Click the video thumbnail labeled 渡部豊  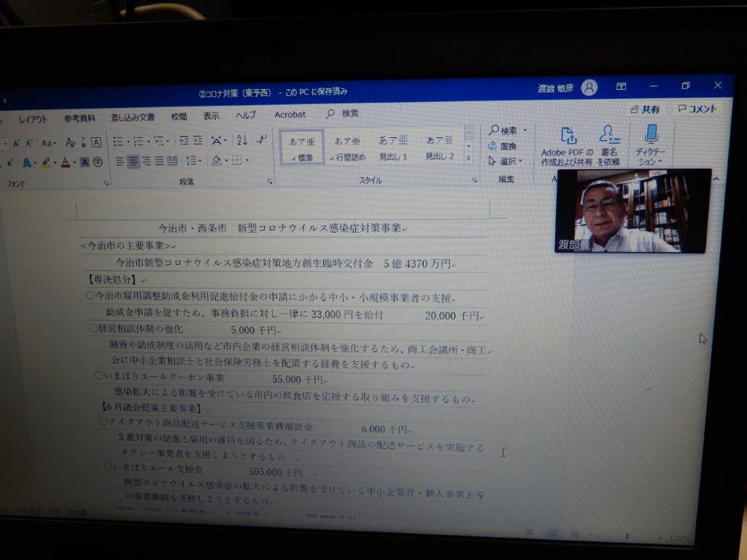tap(633, 211)
